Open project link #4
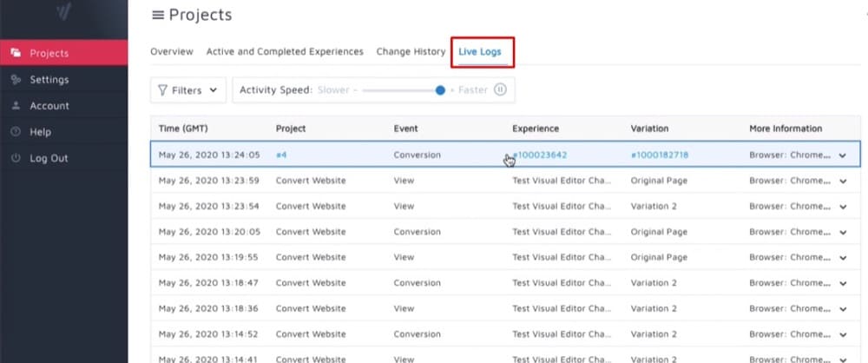Viewport: 868px width, 363px height. [281, 155]
